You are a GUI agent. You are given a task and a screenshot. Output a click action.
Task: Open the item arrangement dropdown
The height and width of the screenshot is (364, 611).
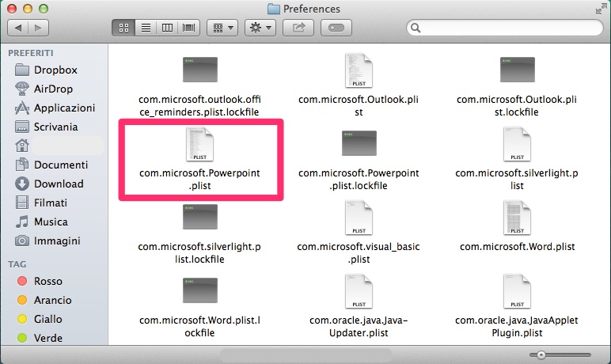pos(222,28)
